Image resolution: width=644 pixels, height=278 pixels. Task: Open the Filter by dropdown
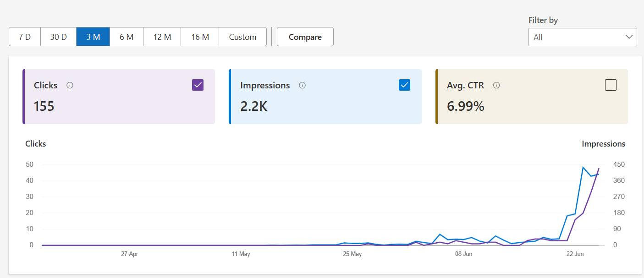pyautogui.click(x=582, y=37)
